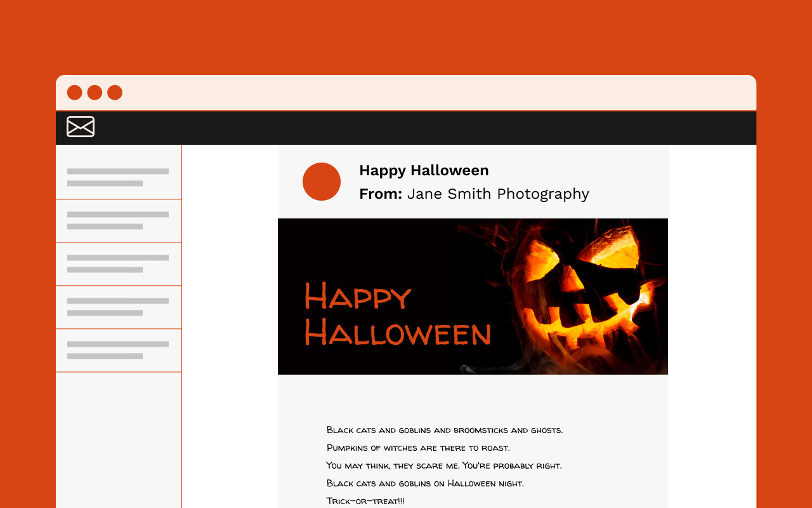Open the Happy Halloween pumpkin banner image
Image resolution: width=812 pixels, height=508 pixels.
[473, 297]
